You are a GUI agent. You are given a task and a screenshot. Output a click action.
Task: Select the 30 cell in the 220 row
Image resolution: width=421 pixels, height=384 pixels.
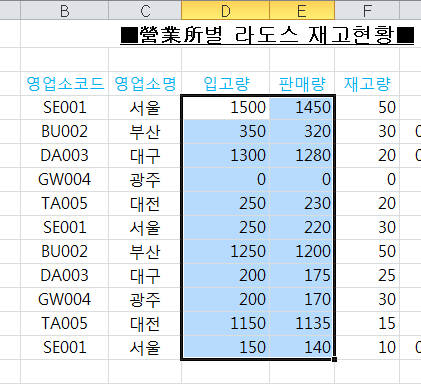click(x=367, y=228)
